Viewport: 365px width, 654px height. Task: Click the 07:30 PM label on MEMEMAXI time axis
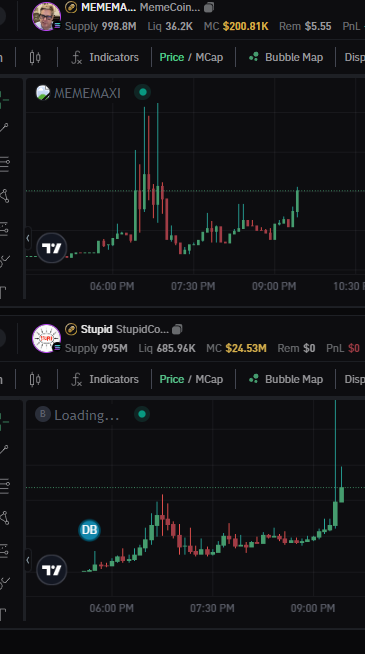[193, 287]
